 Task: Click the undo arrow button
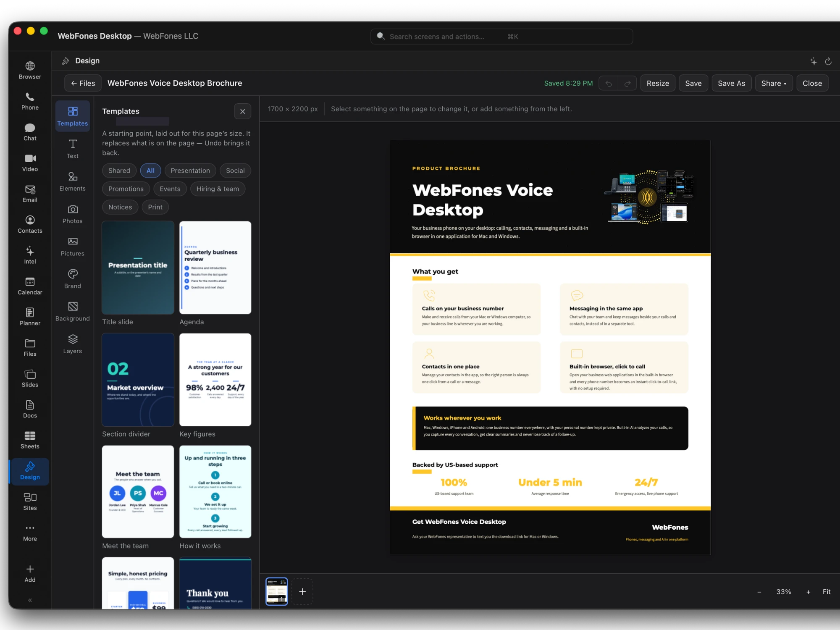[609, 83]
